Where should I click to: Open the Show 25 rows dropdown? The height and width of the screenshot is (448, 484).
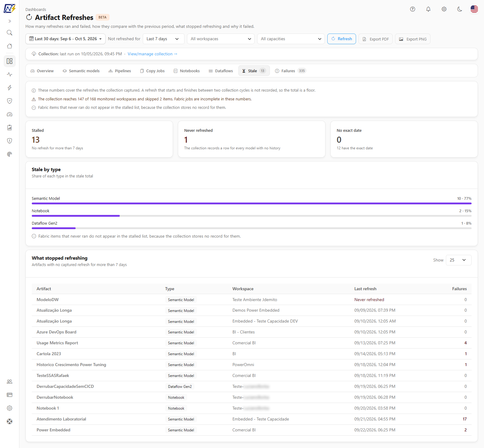point(459,260)
